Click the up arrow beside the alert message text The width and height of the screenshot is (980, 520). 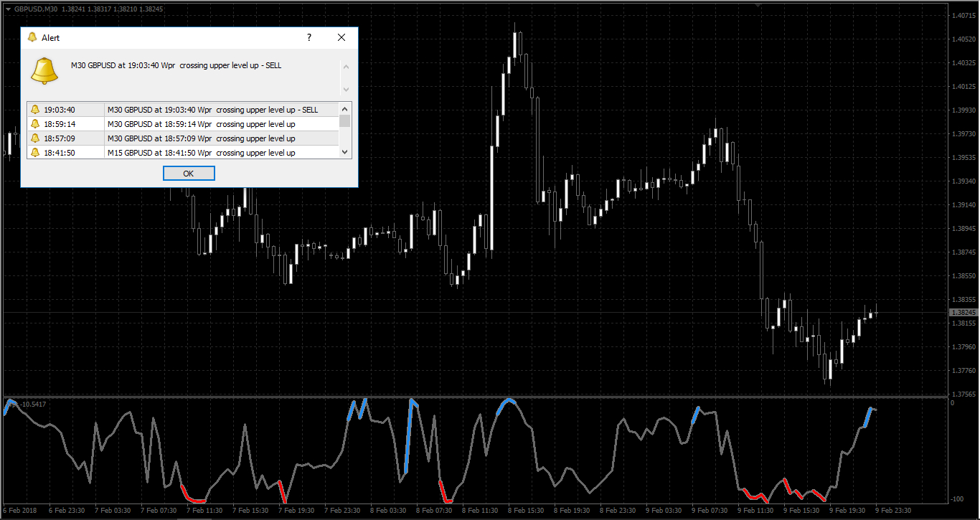click(346, 67)
